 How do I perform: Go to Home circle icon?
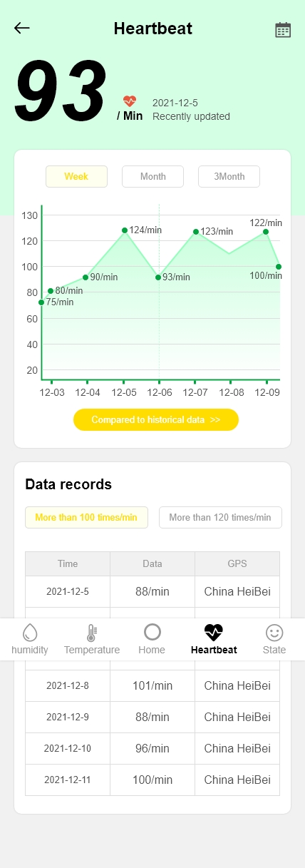pyautogui.click(x=152, y=632)
